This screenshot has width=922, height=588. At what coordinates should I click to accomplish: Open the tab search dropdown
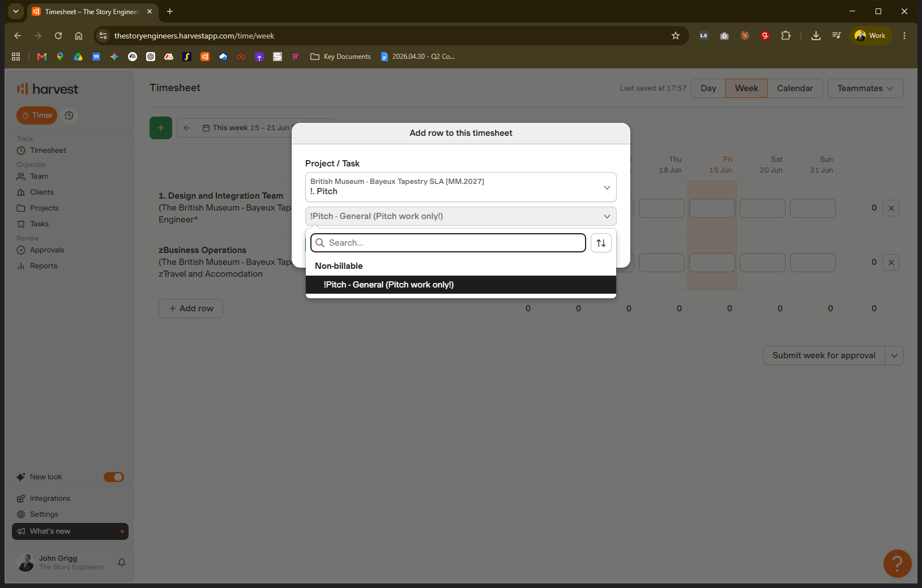(x=16, y=11)
